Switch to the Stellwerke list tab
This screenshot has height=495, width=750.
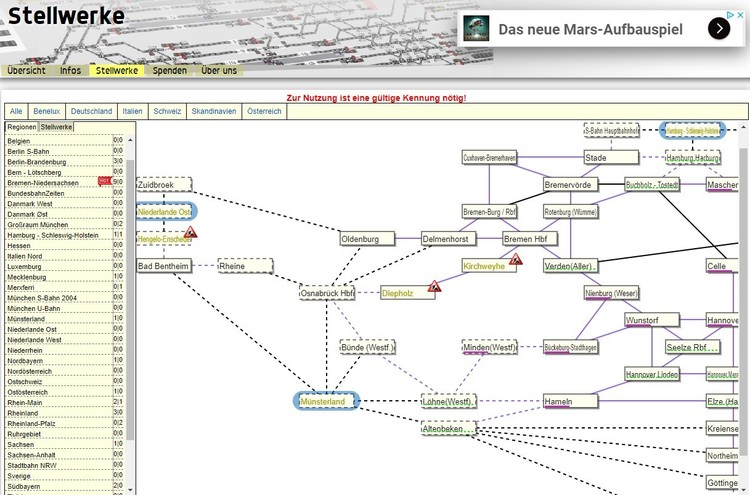(x=56, y=127)
